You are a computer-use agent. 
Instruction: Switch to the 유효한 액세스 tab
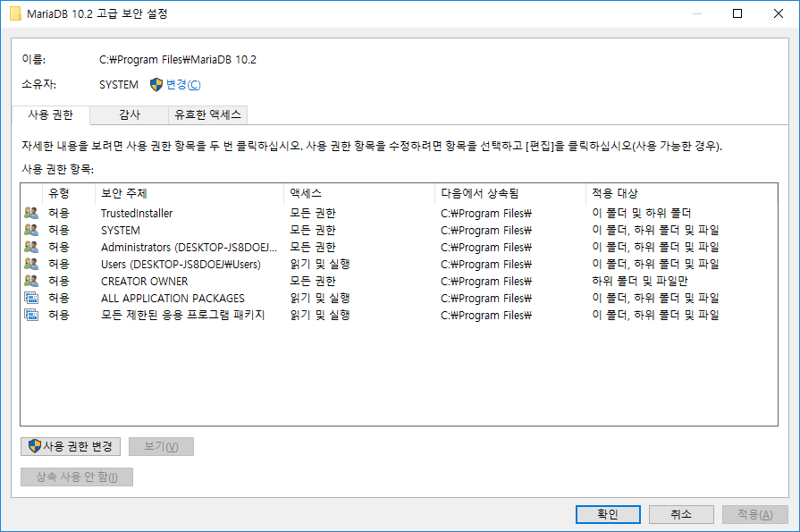(207, 114)
